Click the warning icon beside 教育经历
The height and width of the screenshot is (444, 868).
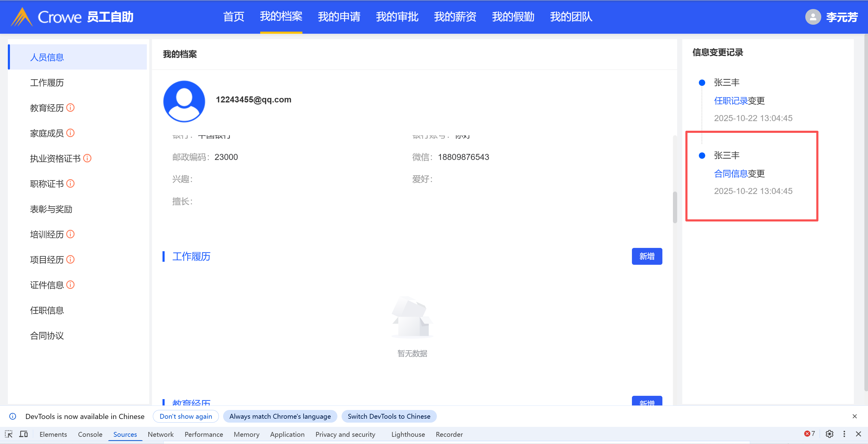(71, 108)
